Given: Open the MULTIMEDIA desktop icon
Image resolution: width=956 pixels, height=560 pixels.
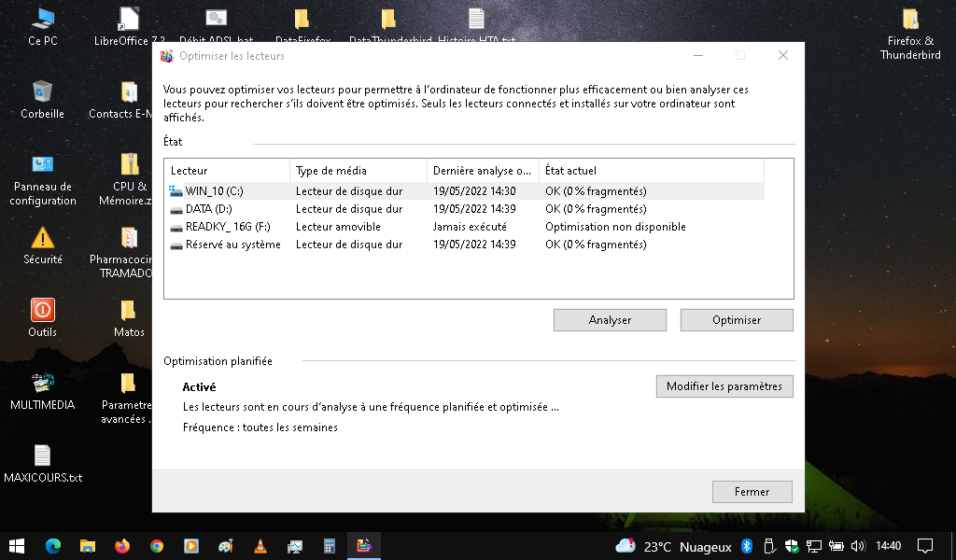Looking at the screenshot, I should point(43,391).
